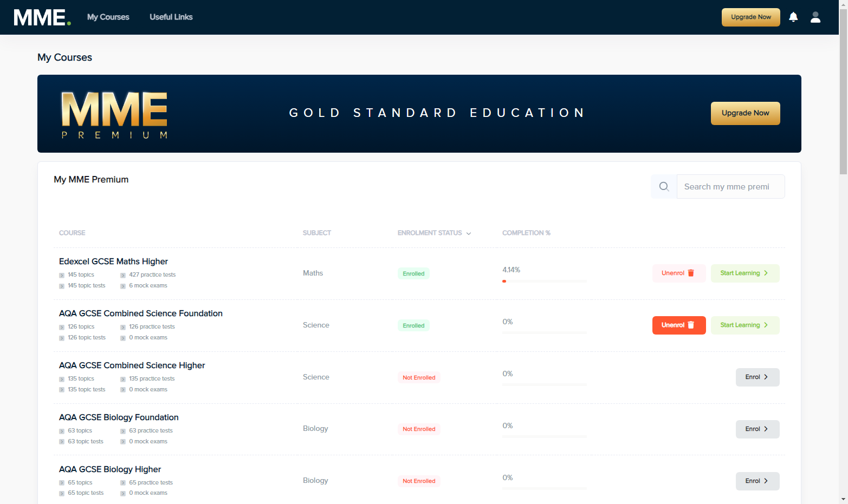Click Upgrade Now in top header
The image size is (848, 504).
[751, 17]
